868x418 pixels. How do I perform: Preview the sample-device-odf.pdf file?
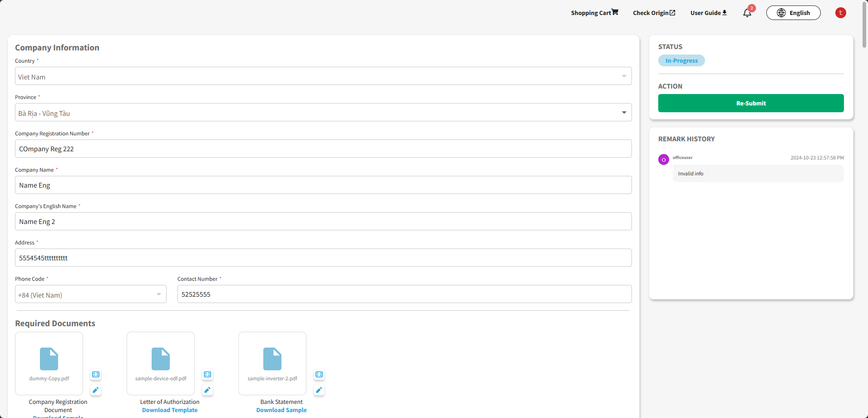tap(207, 374)
